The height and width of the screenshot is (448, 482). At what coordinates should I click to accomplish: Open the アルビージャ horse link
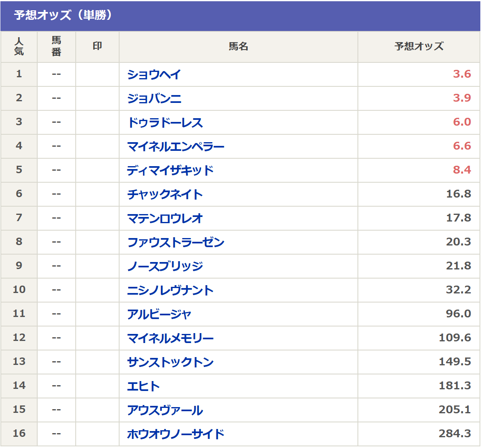tap(159, 314)
